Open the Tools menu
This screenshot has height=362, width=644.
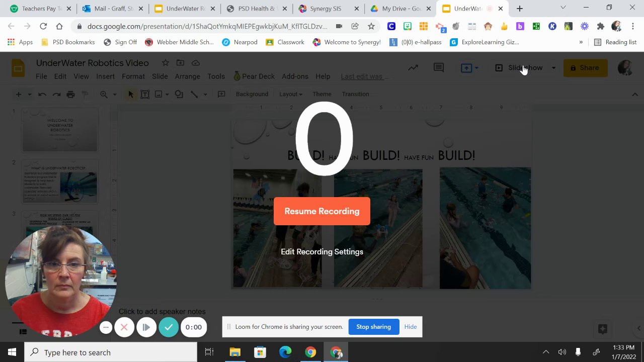coord(216,76)
